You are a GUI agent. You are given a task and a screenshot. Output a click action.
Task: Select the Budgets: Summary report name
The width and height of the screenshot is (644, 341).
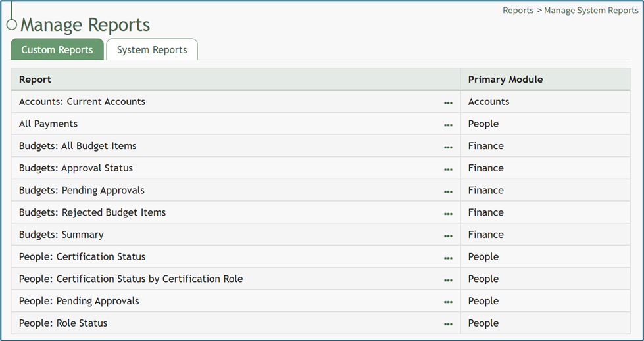(x=61, y=235)
